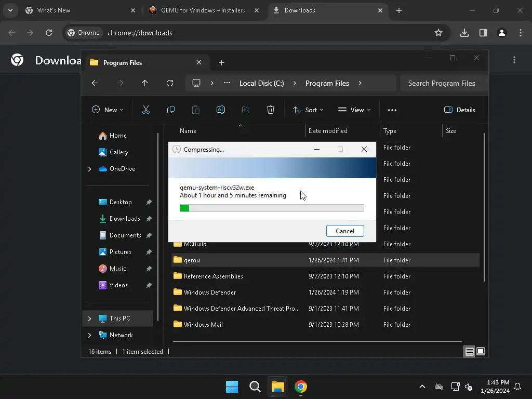The width and height of the screenshot is (532, 399).
Task: Open taskbar Search
Action: tap(255, 387)
